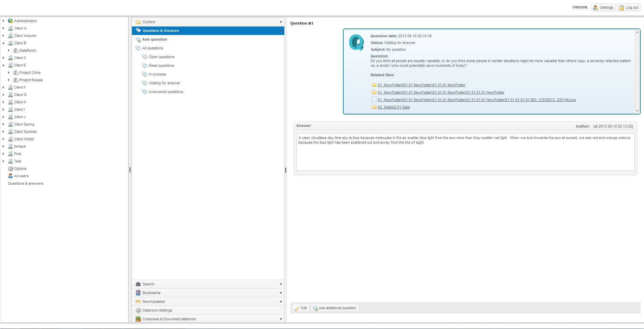This screenshot has width=644, height=329.
Task: Click the All users person icon
Action: [x=10, y=176]
